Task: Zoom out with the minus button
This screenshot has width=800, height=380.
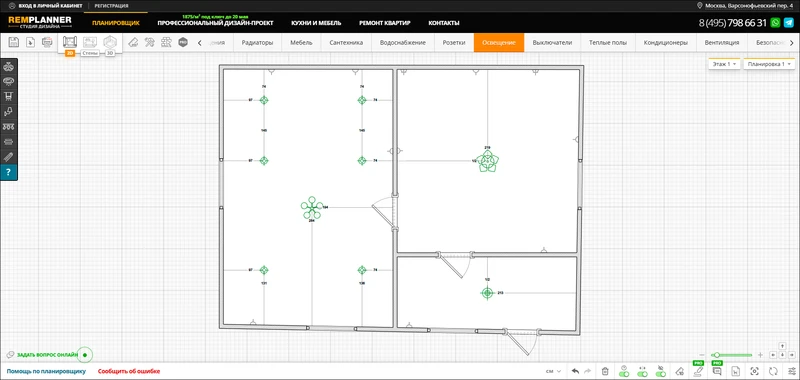Action: tap(703, 354)
